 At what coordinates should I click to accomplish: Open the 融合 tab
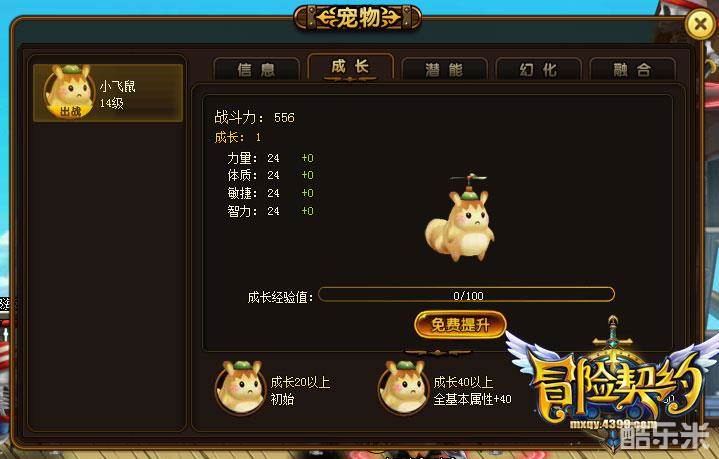pos(632,70)
